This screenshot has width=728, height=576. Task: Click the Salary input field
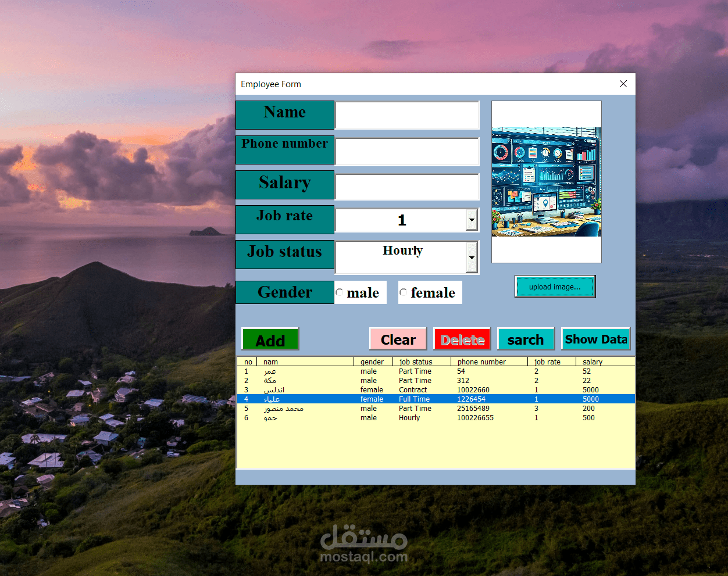[407, 187]
